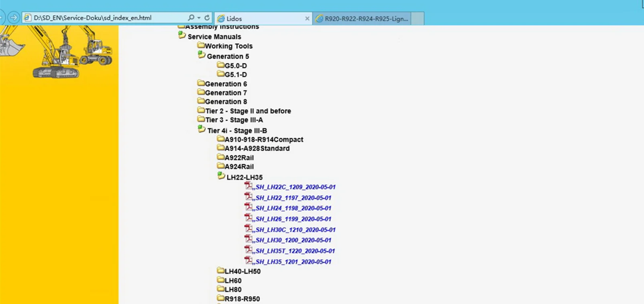
Task: Expand the A910-918-R914Compact folder
Action: pos(220,139)
